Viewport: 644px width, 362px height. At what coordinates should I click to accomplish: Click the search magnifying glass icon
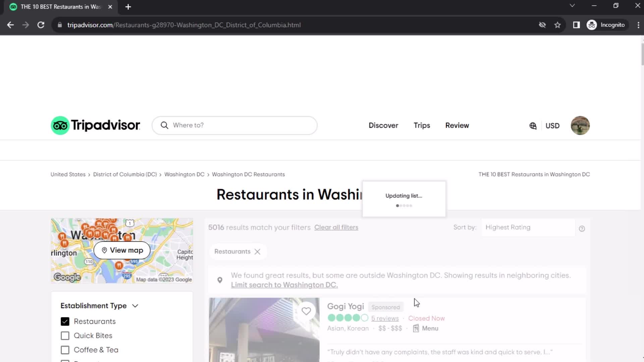click(164, 125)
